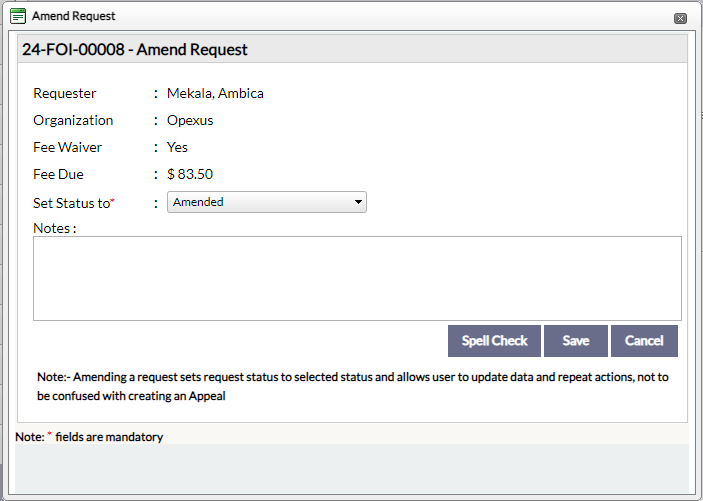Click the Organization field label
This screenshot has width=703, height=501.
[73, 120]
